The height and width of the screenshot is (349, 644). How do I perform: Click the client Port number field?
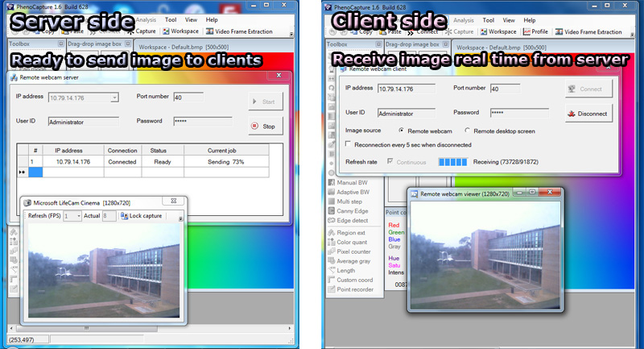(503, 89)
